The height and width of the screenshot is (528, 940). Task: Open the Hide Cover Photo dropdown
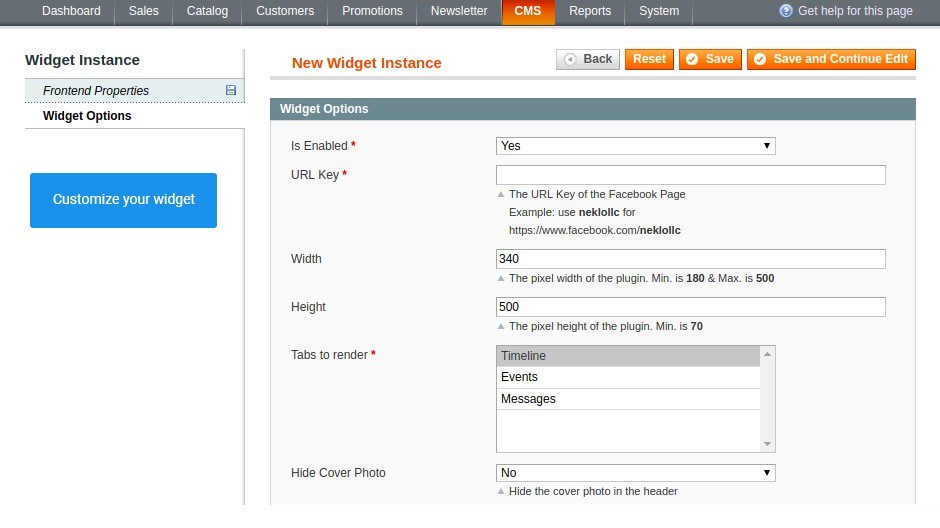click(635, 473)
